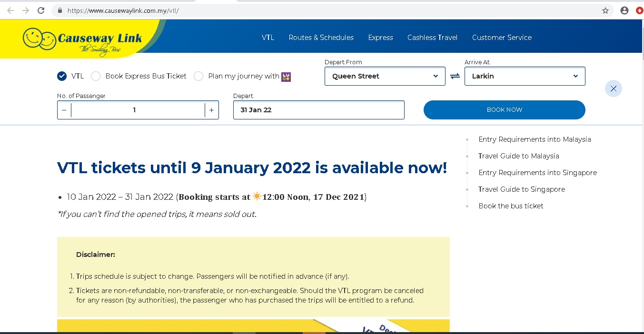Go back using browser back arrow
The image size is (644, 334).
[x=10, y=10]
